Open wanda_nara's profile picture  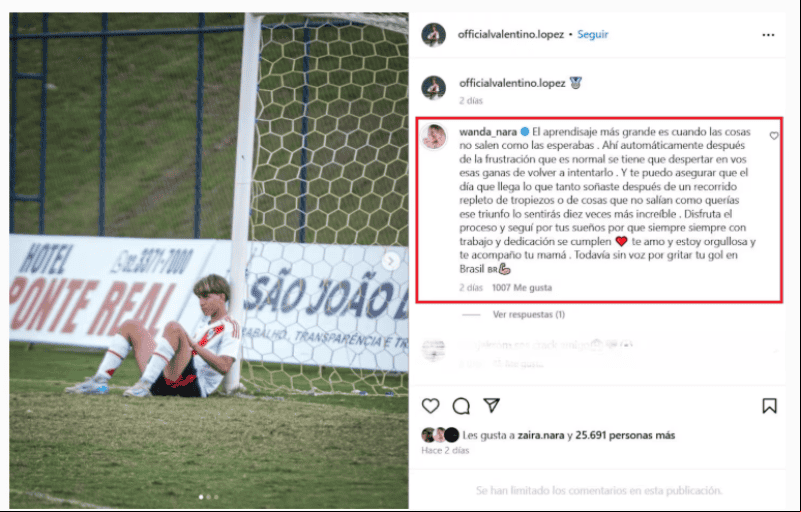[434, 137]
